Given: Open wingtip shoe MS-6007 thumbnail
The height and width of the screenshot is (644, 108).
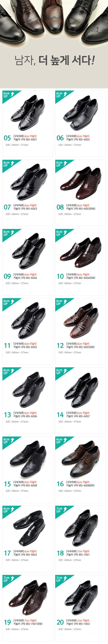Looking at the screenshot, I should 81,389.
